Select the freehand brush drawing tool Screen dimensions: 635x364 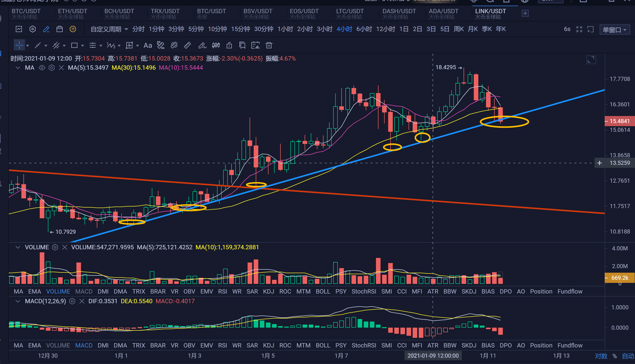pyautogui.click(x=202, y=46)
